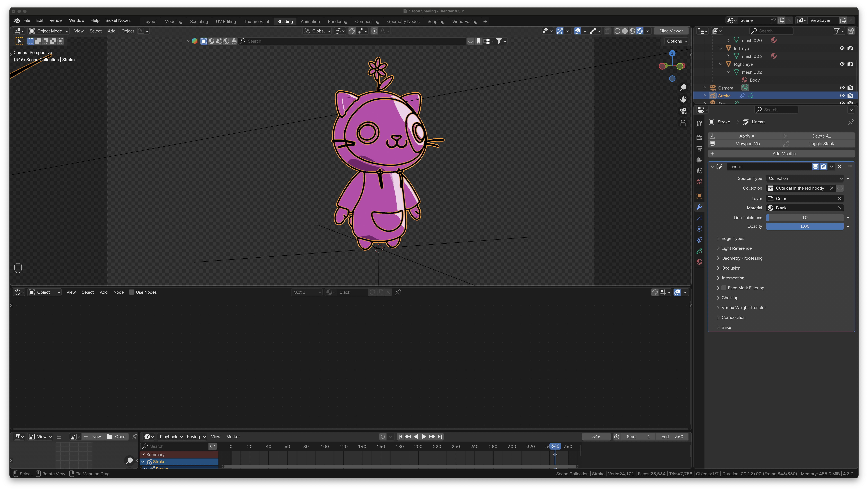Screen dimensions: 868x490
Task: Select the pan hand tool in viewport
Action: [x=683, y=100]
